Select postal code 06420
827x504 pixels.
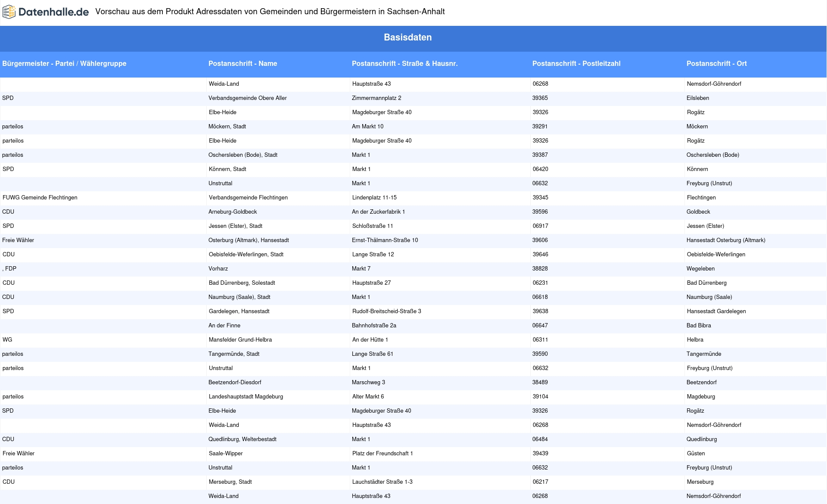tap(541, 169)
